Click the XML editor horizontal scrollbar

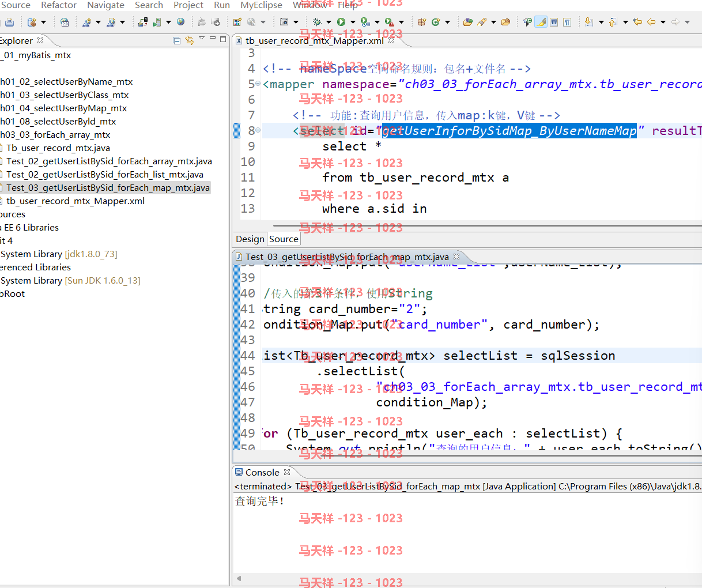pos(487,225)
